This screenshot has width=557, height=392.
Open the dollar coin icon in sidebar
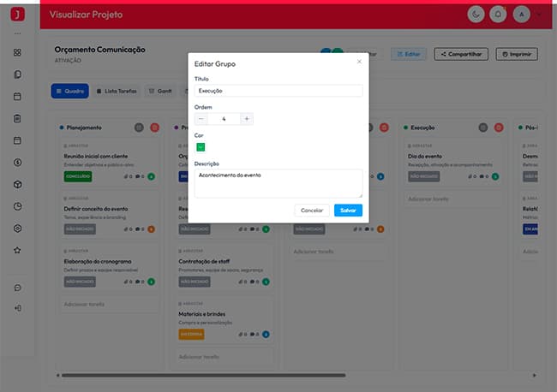point(17,163)
